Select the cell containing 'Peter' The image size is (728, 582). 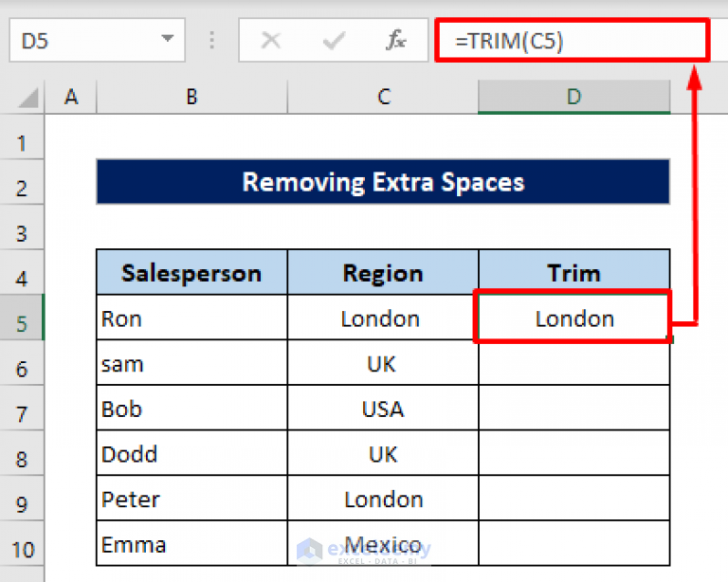191,499
